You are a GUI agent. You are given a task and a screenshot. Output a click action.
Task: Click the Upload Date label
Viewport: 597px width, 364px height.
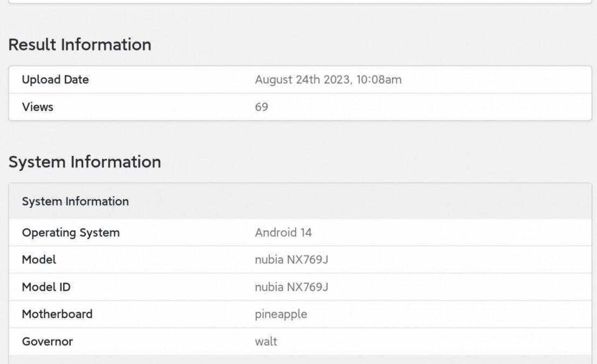[55, 80]
